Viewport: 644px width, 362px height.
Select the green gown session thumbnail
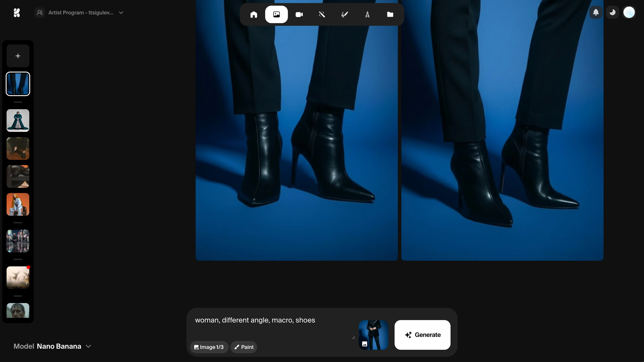click(18, 120)
